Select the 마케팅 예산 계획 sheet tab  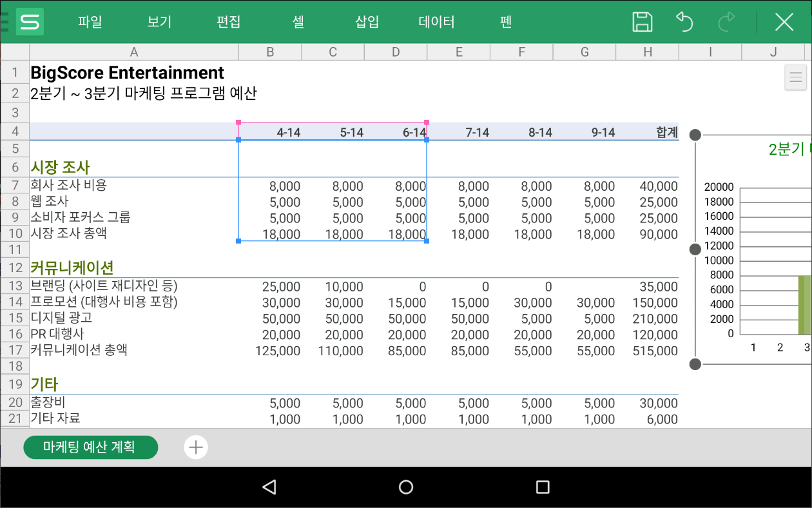(x=90, y=447)
